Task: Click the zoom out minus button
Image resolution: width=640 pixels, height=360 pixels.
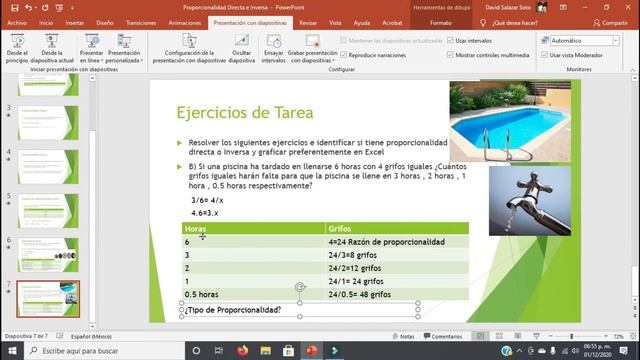Action: coord(551,336)
